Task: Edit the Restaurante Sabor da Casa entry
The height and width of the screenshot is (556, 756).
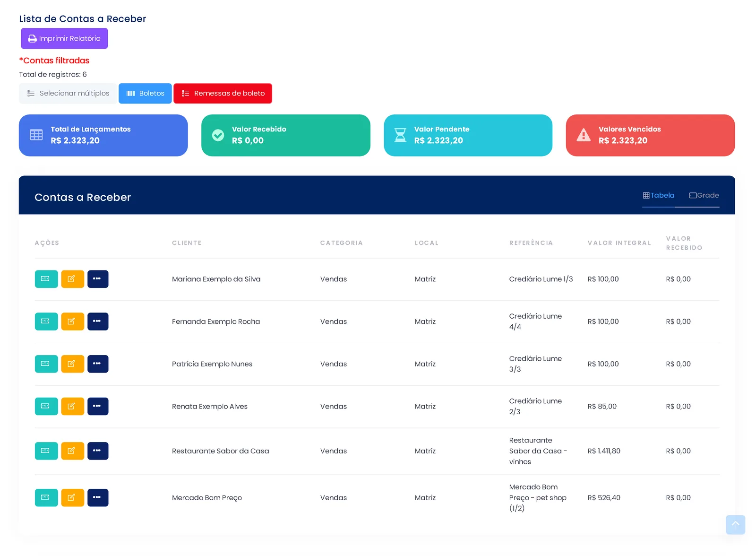Action: click(73, 451)
